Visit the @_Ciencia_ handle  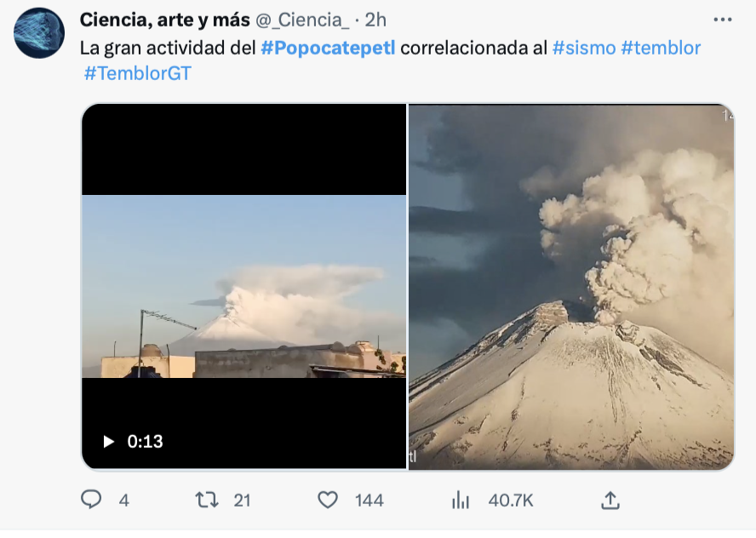(302, 20)
